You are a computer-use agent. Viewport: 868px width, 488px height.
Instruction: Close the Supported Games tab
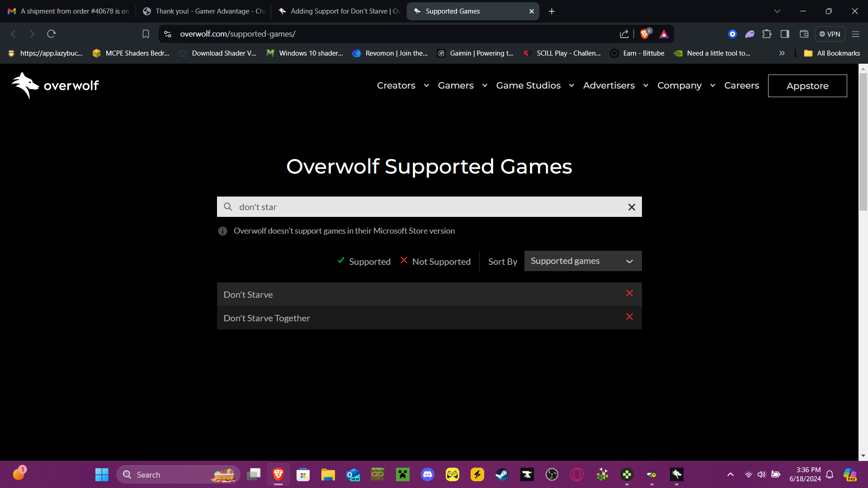532,11
